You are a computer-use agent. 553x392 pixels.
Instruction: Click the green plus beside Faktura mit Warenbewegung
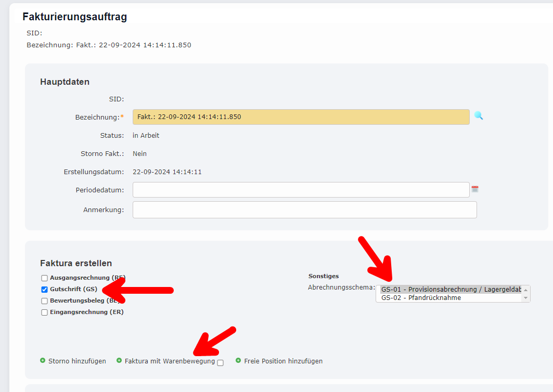tap(118, 361)
